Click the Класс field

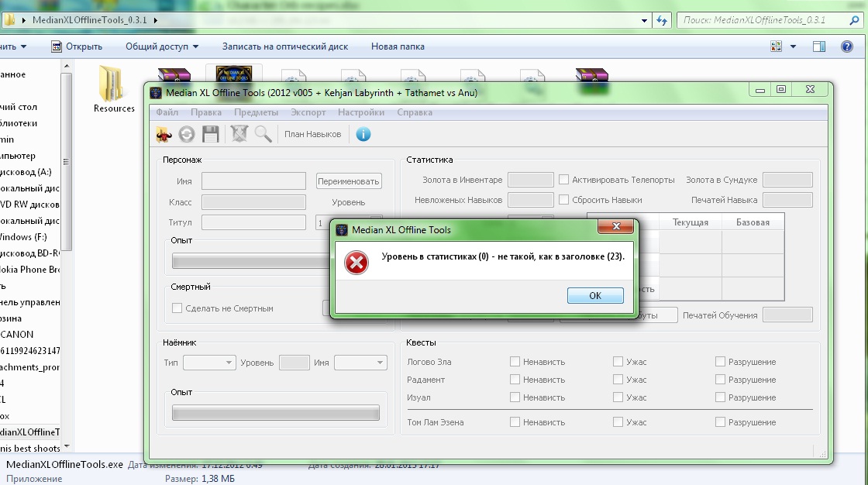point(253,201)
